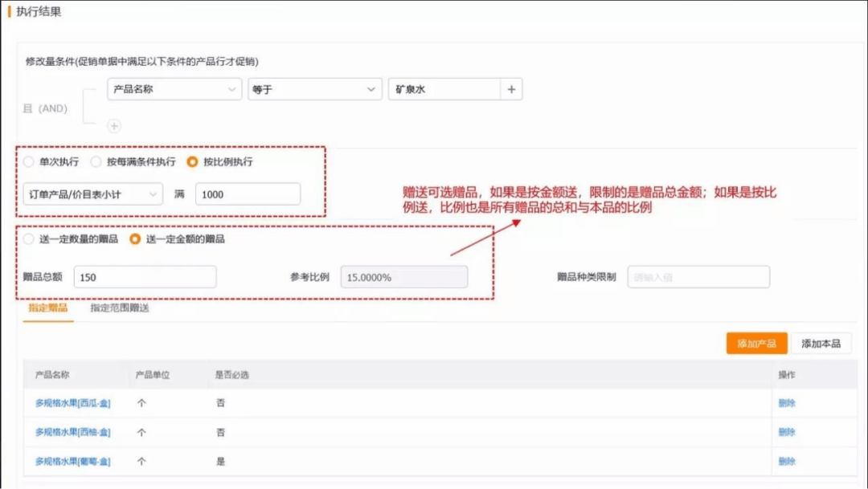Select the 单次执行 radio option

point(29,161)
